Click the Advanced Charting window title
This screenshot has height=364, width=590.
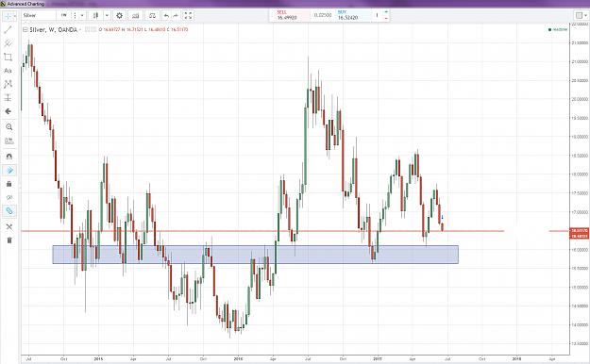coord(25,4)
